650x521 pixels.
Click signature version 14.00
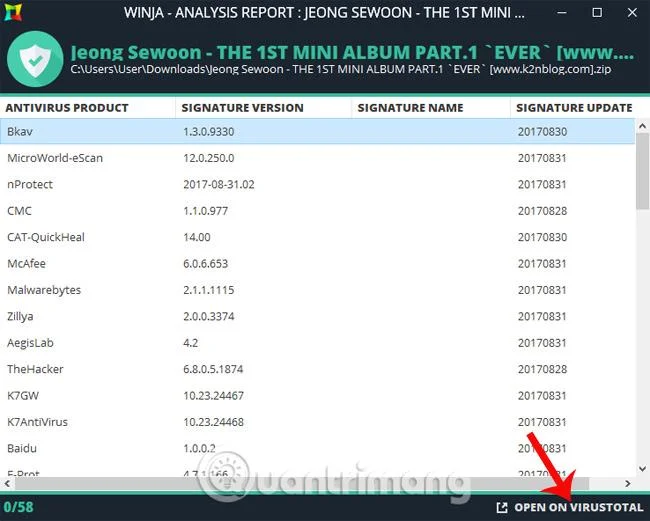(197, 237)
